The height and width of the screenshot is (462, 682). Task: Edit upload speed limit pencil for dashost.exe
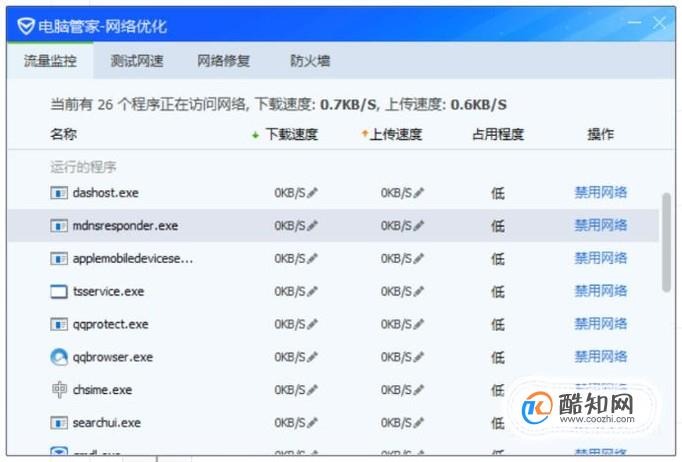pos(418,193)
